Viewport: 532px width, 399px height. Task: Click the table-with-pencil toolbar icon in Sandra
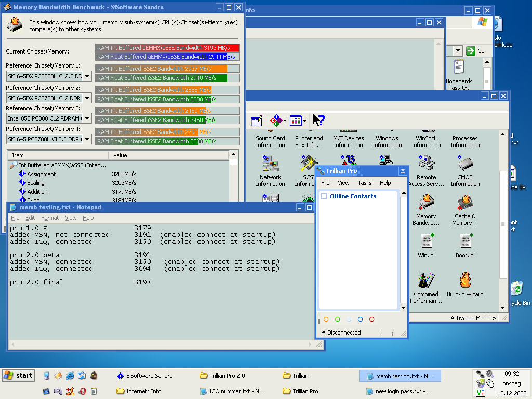coord(257,121)
